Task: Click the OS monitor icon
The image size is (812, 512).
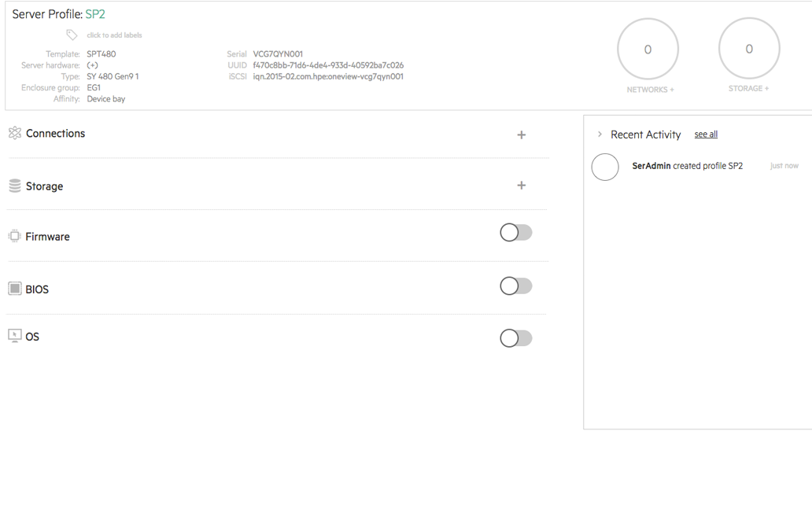Action: 14,336
